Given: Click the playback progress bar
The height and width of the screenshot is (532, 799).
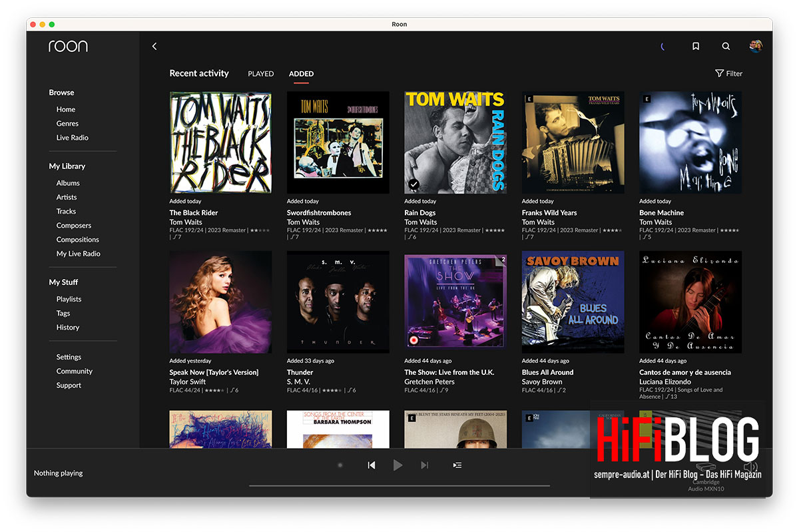Looking at the screenshot, I should (x=400, y=486).
